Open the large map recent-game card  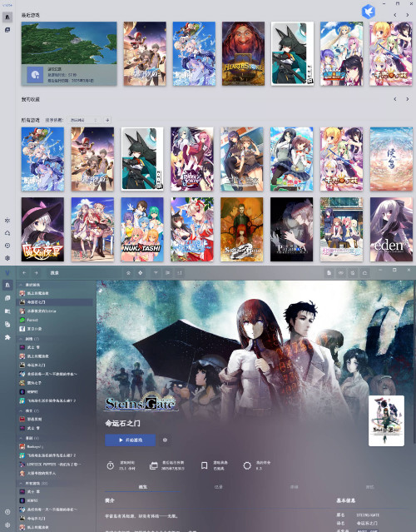(x=69, y=53)
